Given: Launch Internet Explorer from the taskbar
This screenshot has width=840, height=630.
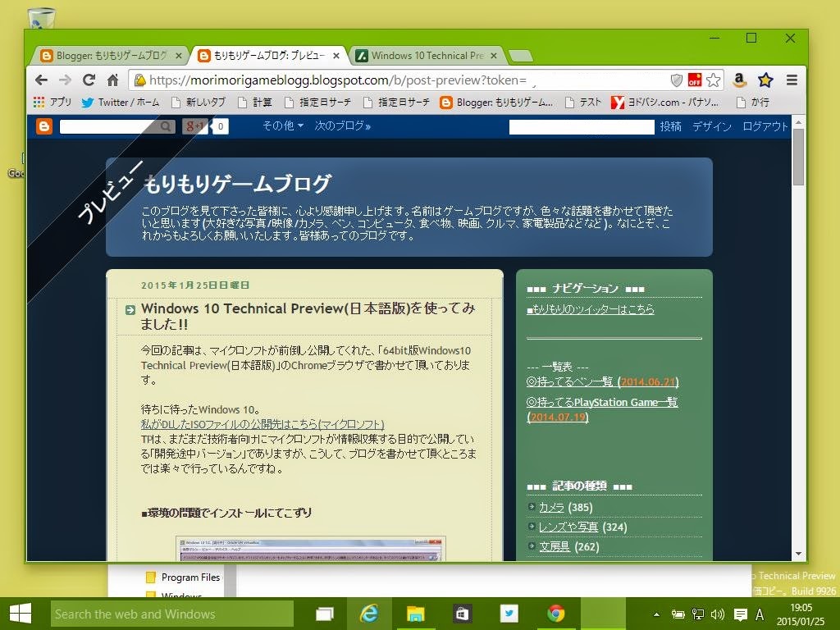Looking at the screenshot, I should [369, 614].
